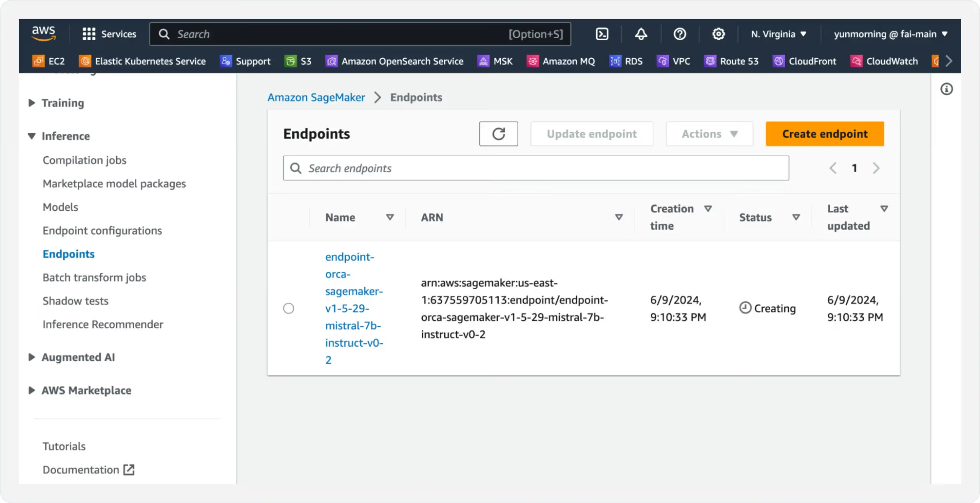Open Support shortcut in favorites bar
The image size is (980, 503).
click(x=245, y=61)
